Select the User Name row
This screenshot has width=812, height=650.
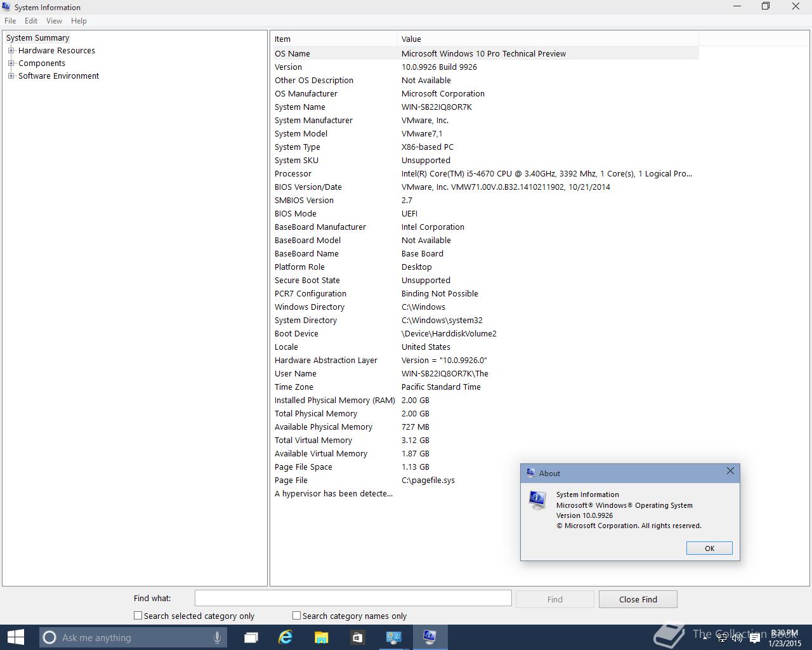click(485, 373)
